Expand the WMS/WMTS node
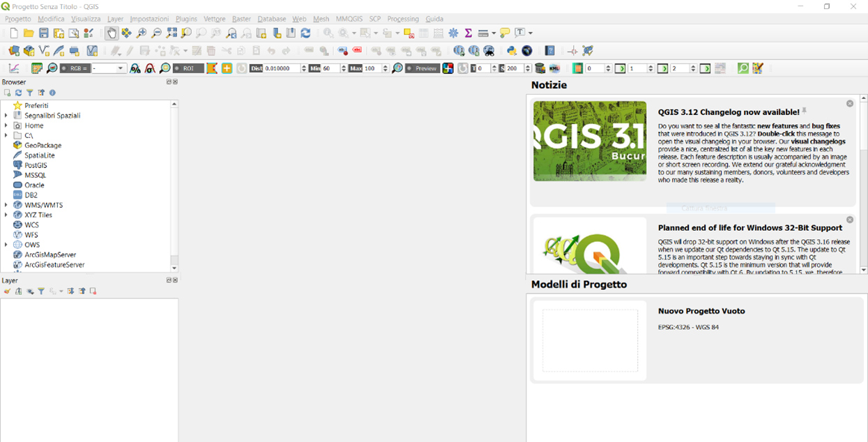The height and width of the screenshot is (442, 868). [6, 205]
